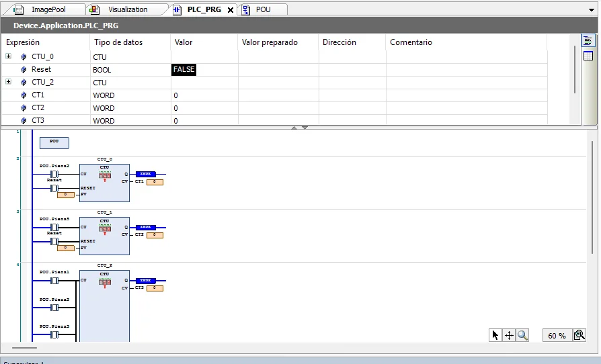Image resolution: width=601 pixels, height=364 pixels.
Task: Toggle the POU.Pieza2 contact in network 2
Action: (x=54, y=174)
